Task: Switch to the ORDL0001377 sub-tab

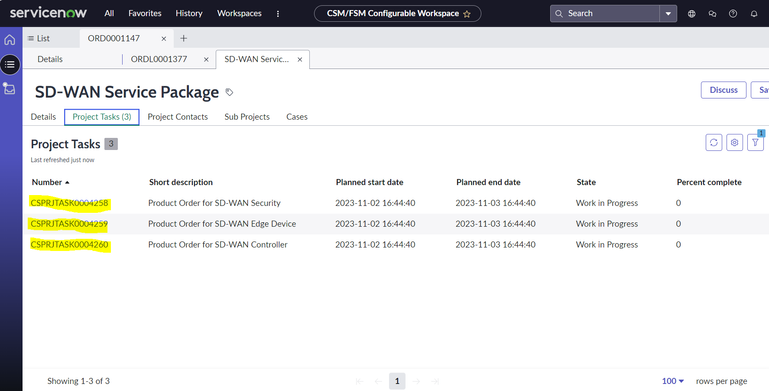Action: tap(159, 59)
